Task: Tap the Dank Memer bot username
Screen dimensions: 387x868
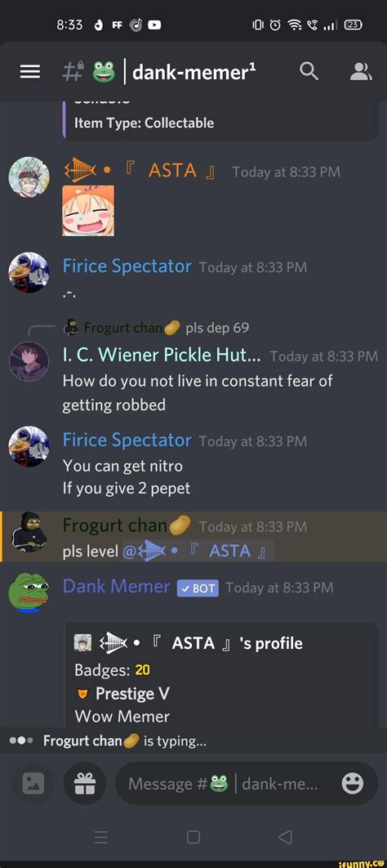Action: 116,587
